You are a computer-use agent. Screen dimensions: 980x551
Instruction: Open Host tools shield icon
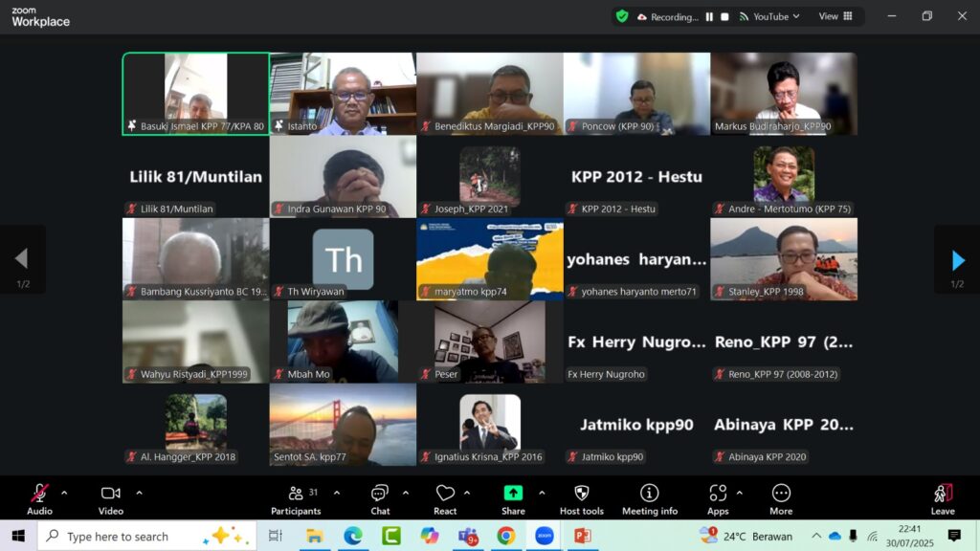[x=581, y=497]
